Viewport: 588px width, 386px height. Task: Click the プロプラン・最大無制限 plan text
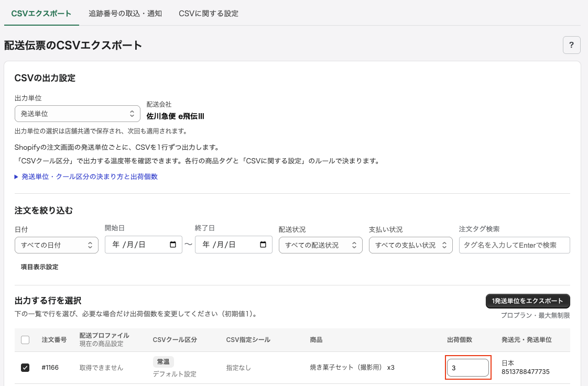coord(535,315)
